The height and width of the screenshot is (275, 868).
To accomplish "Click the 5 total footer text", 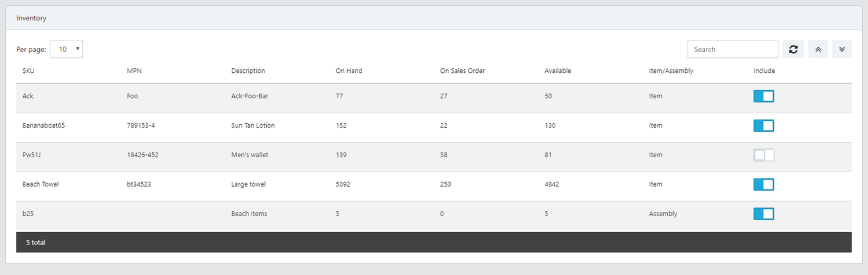I will (36, 243).
